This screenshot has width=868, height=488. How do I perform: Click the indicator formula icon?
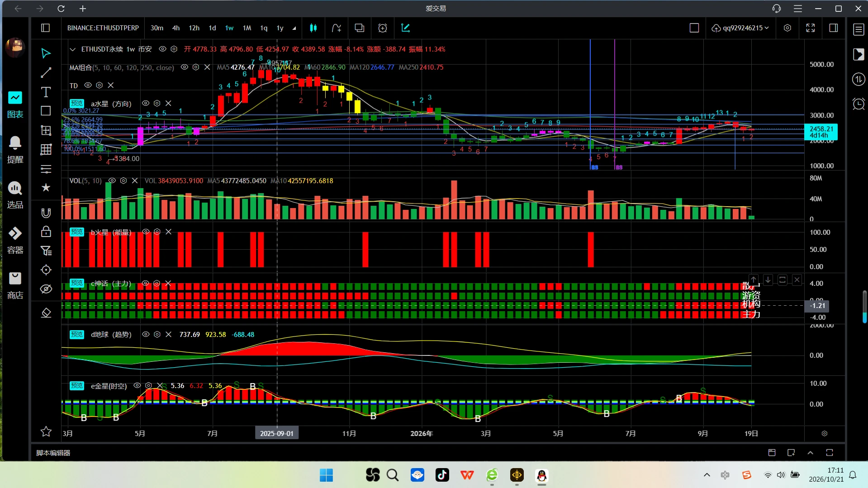click(x=337, y=28)
